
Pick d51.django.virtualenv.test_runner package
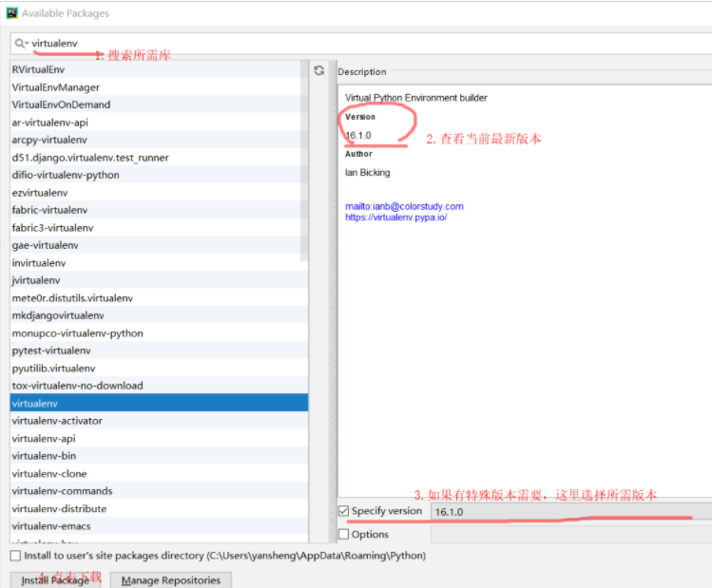pyautogui.click(x=155, y=158)
